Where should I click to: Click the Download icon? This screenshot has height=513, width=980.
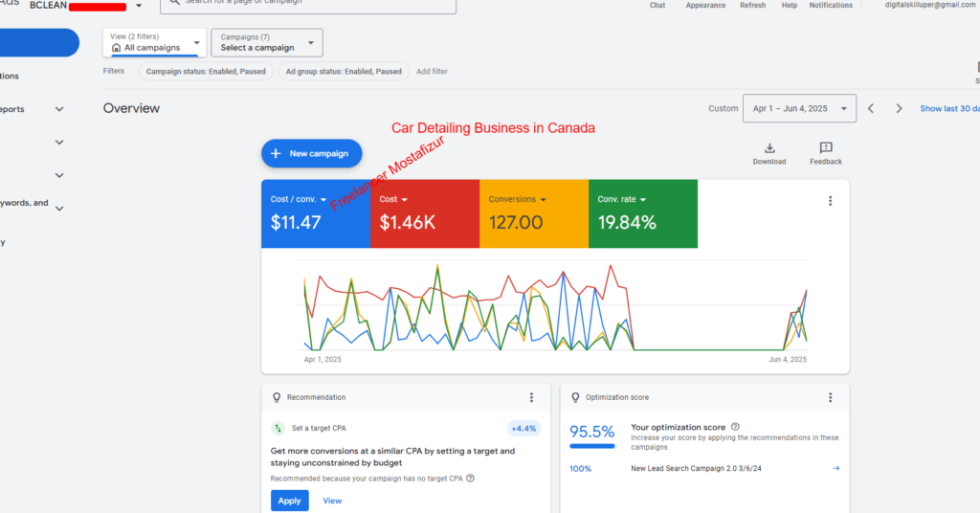point(769,148)
